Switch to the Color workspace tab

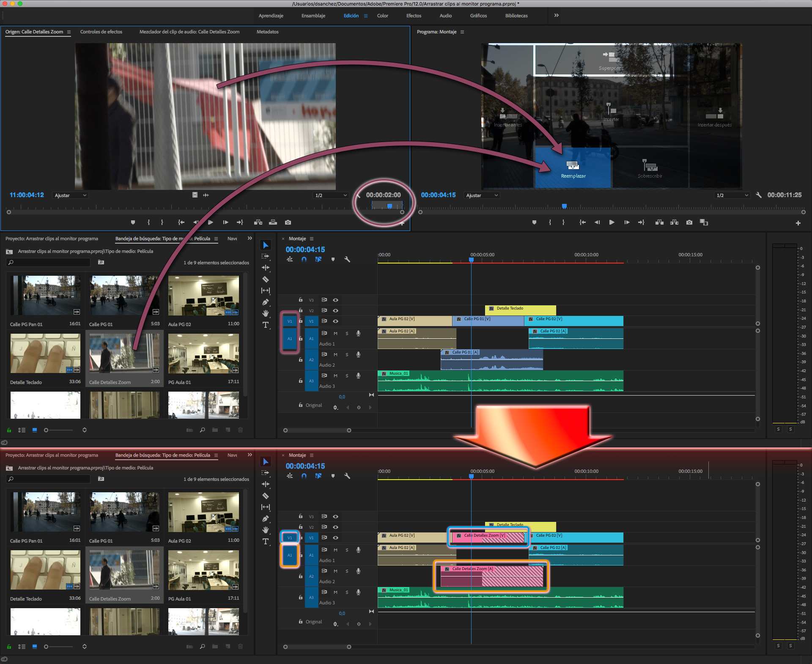pos(382,16)
